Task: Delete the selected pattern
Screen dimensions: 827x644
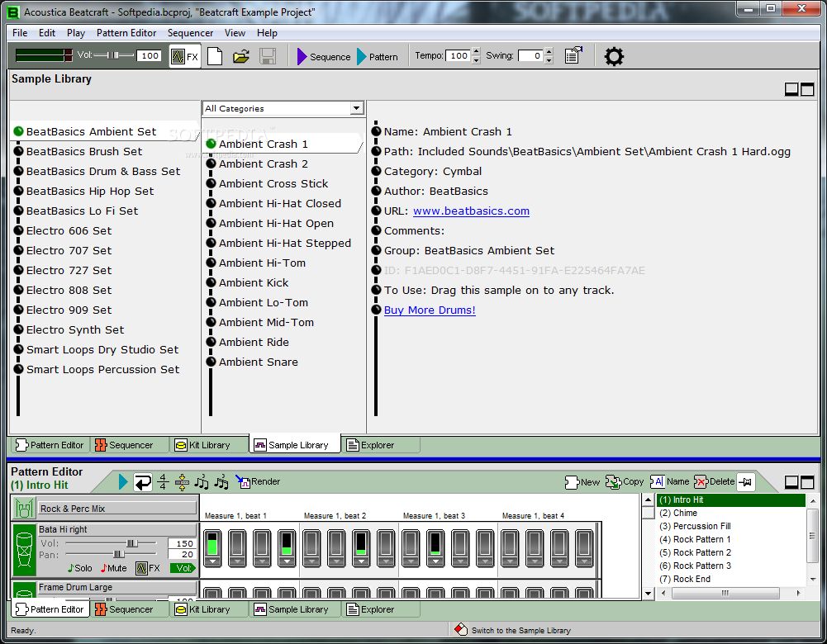Action: click(714, 481)
